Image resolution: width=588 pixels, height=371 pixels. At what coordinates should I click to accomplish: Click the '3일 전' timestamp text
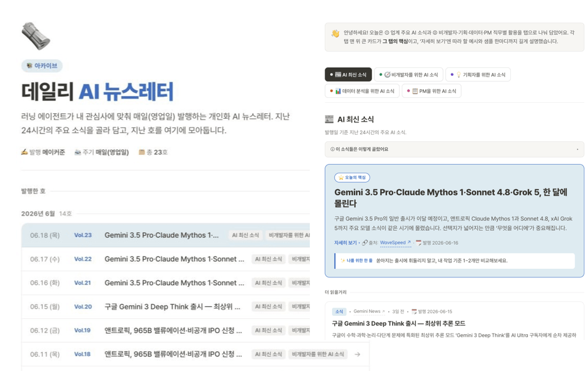[398, 312]
